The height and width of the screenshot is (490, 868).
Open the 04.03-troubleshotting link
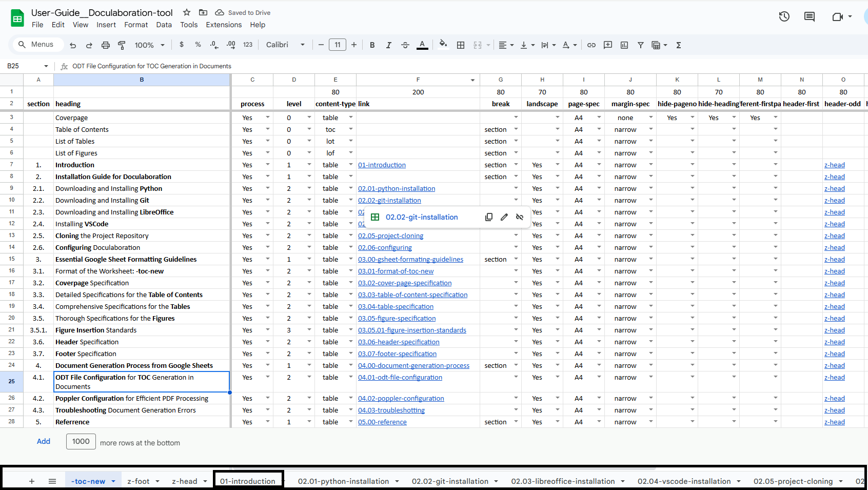pos(391,410)
